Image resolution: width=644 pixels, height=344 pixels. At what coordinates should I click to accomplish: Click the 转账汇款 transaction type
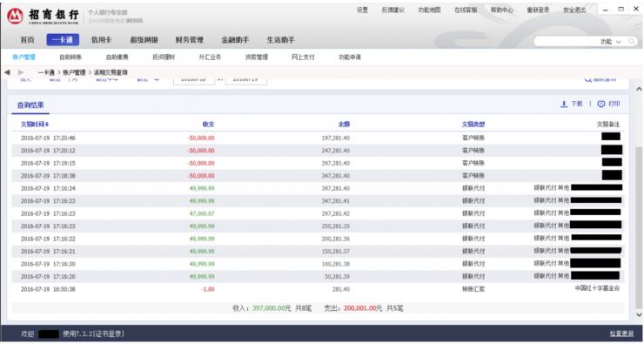tap(473, 289)
